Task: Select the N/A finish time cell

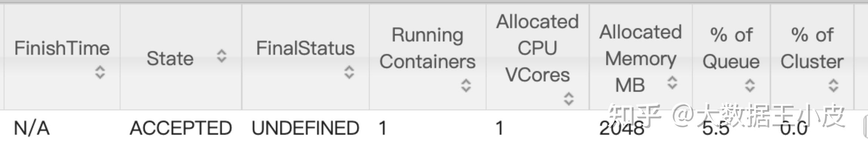Action: tap(32, 128)
